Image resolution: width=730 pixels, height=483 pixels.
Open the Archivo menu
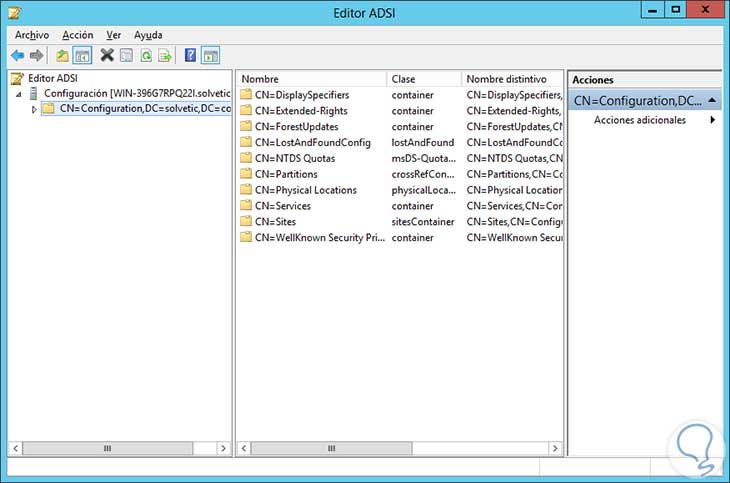(x=32, y=35)
